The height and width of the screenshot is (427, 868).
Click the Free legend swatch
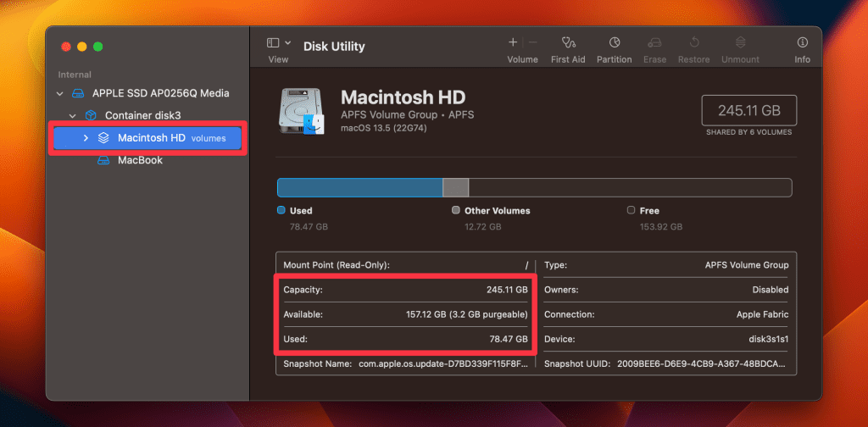(x=631, y=210)
